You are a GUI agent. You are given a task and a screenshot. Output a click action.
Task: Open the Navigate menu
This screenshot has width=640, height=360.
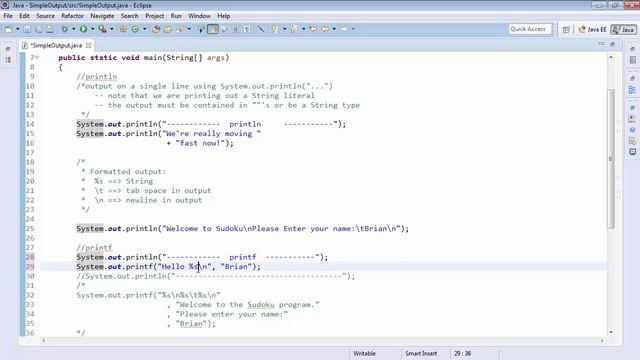click(x=102, y=16)
